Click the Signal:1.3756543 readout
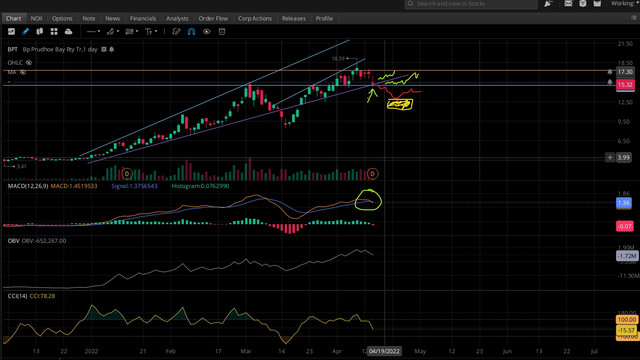The width and height of the screenshot is (640, 360). (134, 186)
